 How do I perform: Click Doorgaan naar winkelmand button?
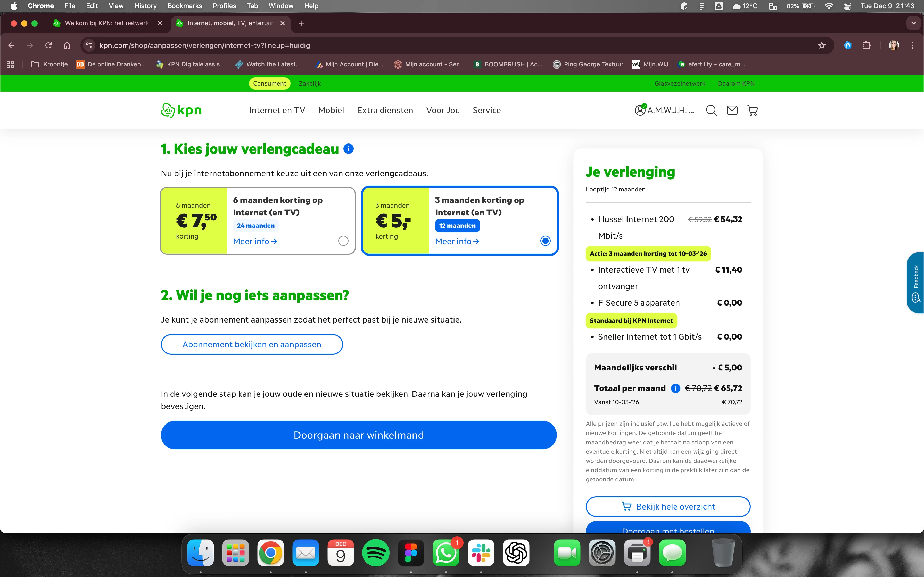pos(359,435)
